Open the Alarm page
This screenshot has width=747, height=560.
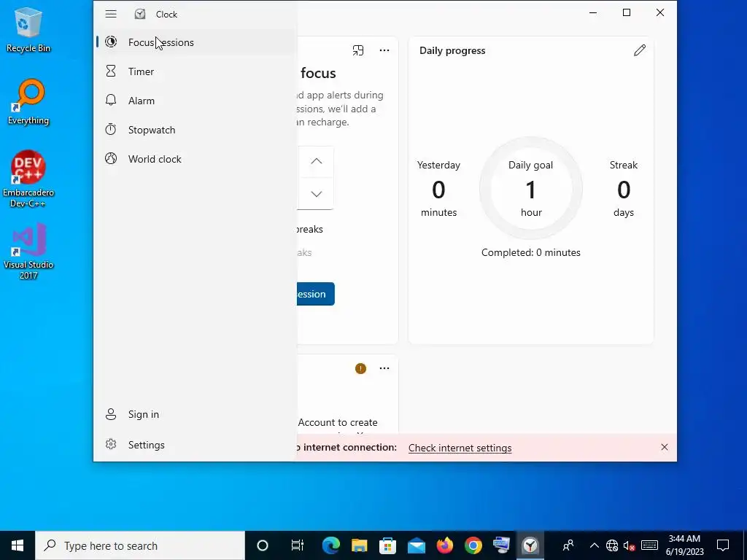coord(194,101)
